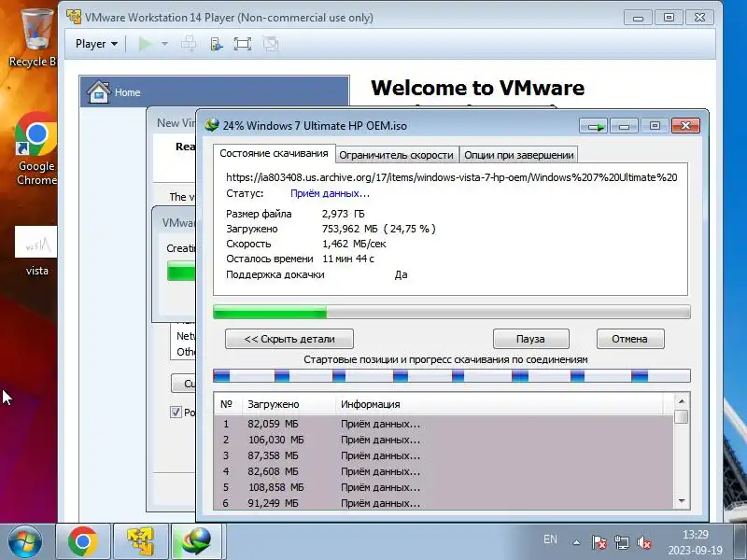Show hidden tray icons arrow
The image size is (747, 560).
[x=576, y=542]
